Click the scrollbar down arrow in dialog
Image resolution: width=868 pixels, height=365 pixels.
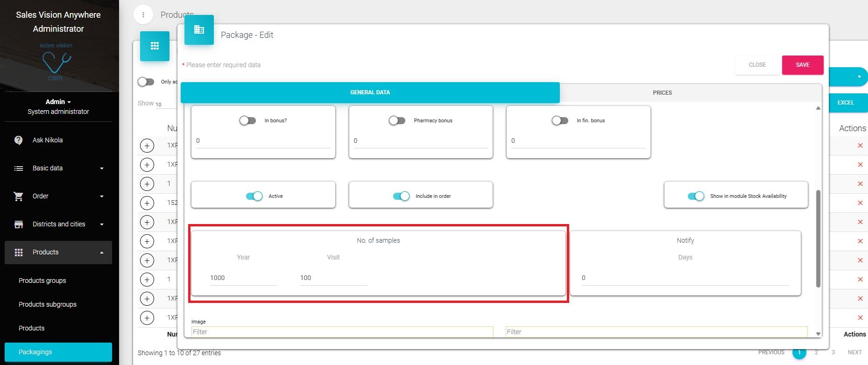coord(818,334)
